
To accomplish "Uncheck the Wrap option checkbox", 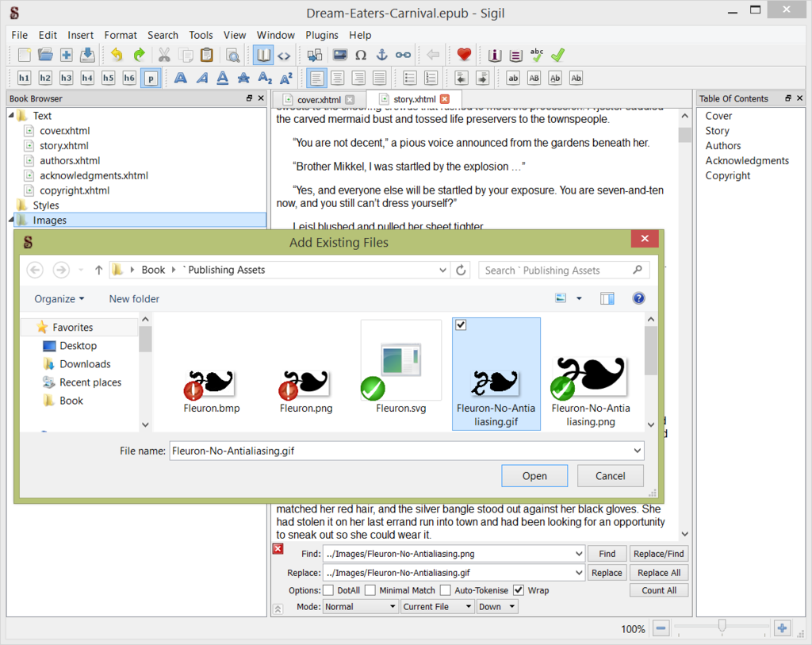I will click(x=519, y=590).
